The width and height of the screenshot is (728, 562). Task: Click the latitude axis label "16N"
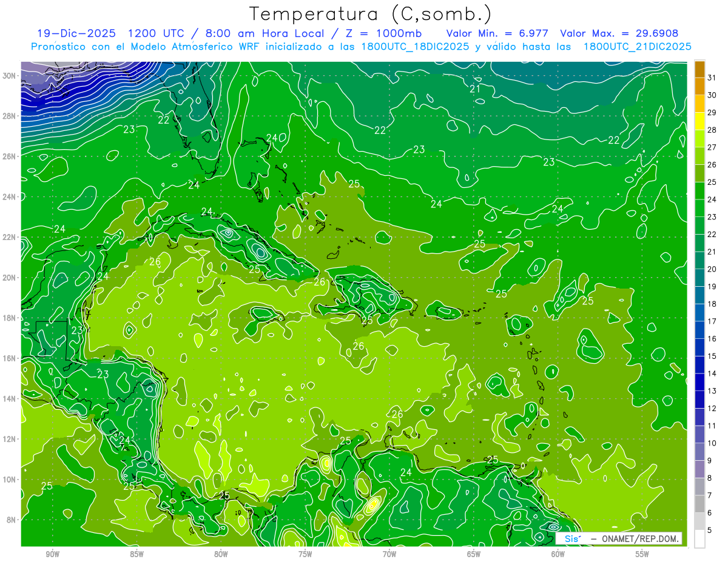(x=10, y=358)
